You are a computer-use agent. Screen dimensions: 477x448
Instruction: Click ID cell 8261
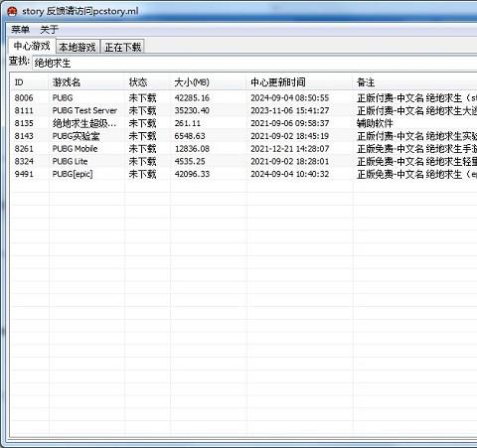click(x=24, y=149)
